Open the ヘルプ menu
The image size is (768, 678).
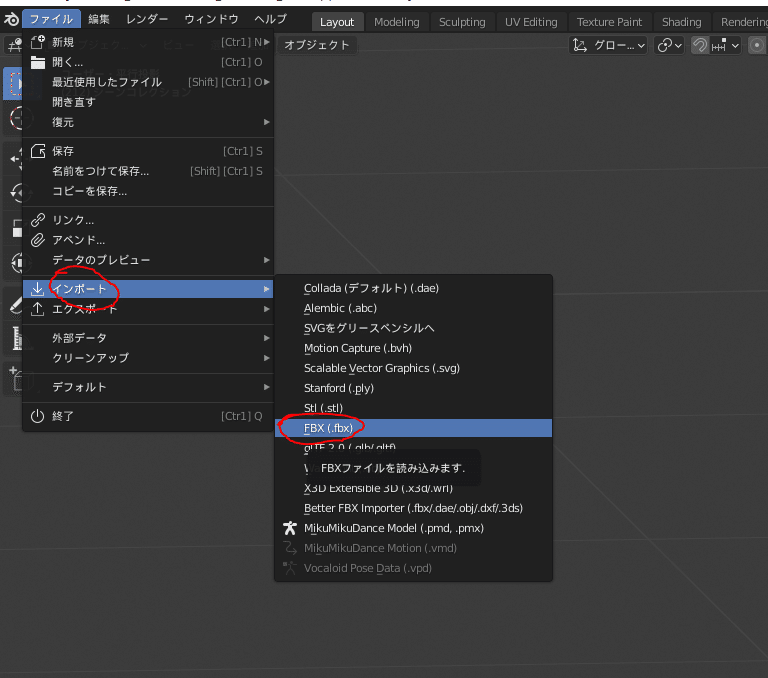click(270, 20)
